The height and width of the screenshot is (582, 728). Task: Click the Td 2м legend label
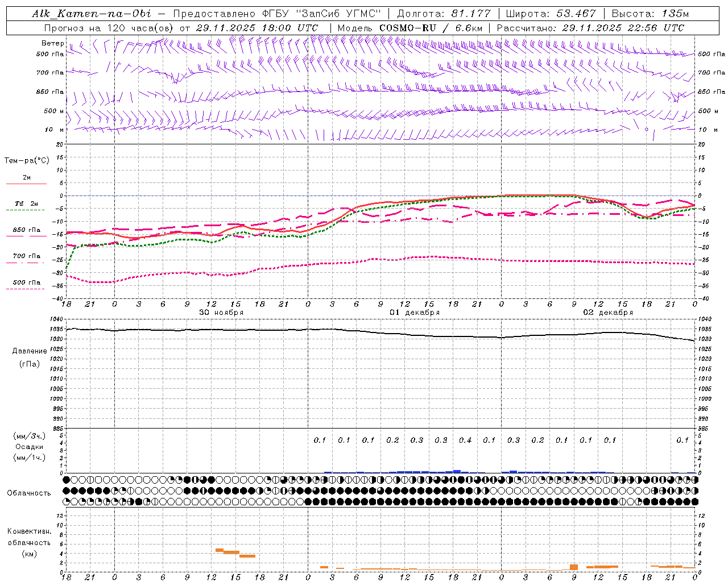(27, 203)
